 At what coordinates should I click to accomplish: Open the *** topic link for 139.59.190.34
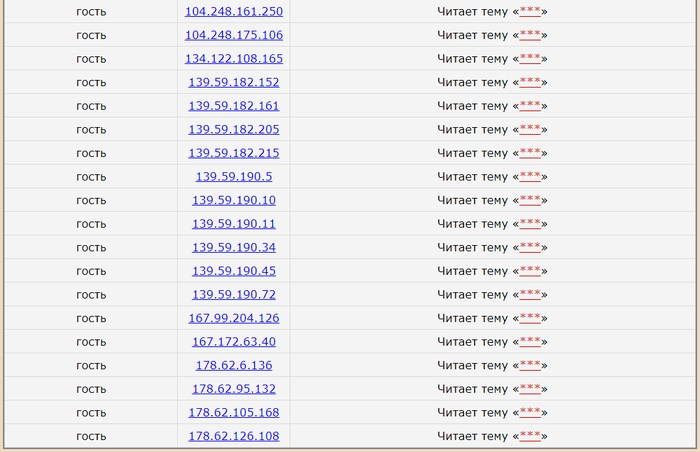[530, 247]
